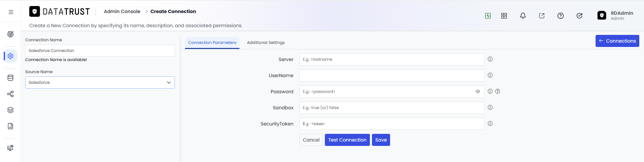Focus the UserName input field
The height and width of the screenshot is (162, 644).
pyautogui.click(x=392, y=75)
